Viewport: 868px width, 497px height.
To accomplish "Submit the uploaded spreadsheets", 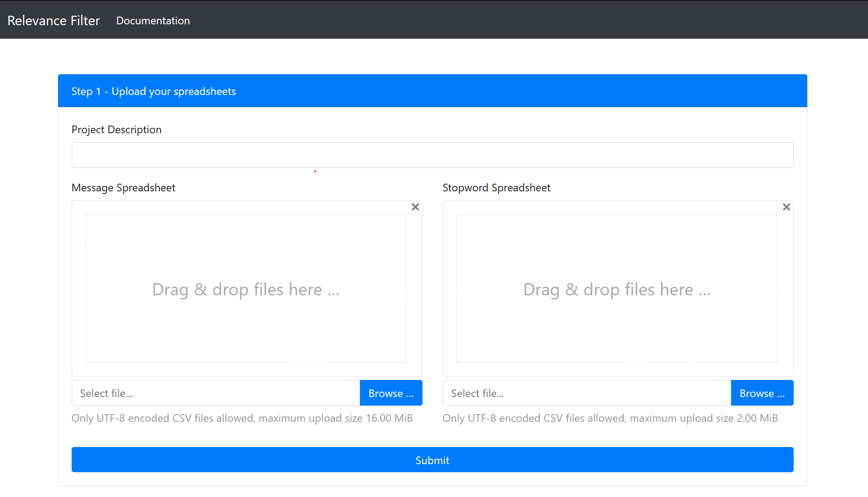I will (x=432, y=460).
